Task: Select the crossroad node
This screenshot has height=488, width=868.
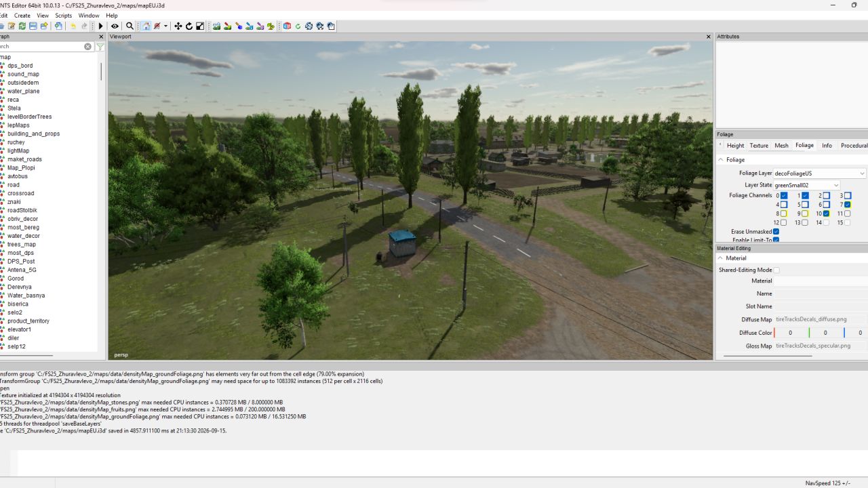Action: [21, 194]
